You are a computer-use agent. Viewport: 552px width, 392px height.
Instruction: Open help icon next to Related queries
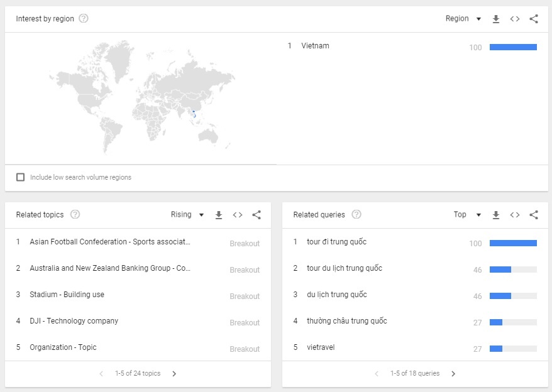[x=356, y=215]
